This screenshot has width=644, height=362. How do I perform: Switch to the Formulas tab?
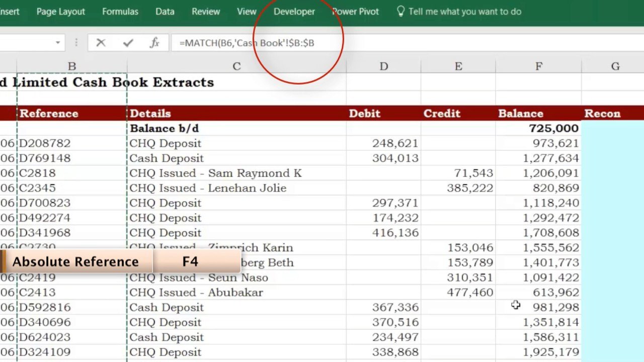coord(120,11)
